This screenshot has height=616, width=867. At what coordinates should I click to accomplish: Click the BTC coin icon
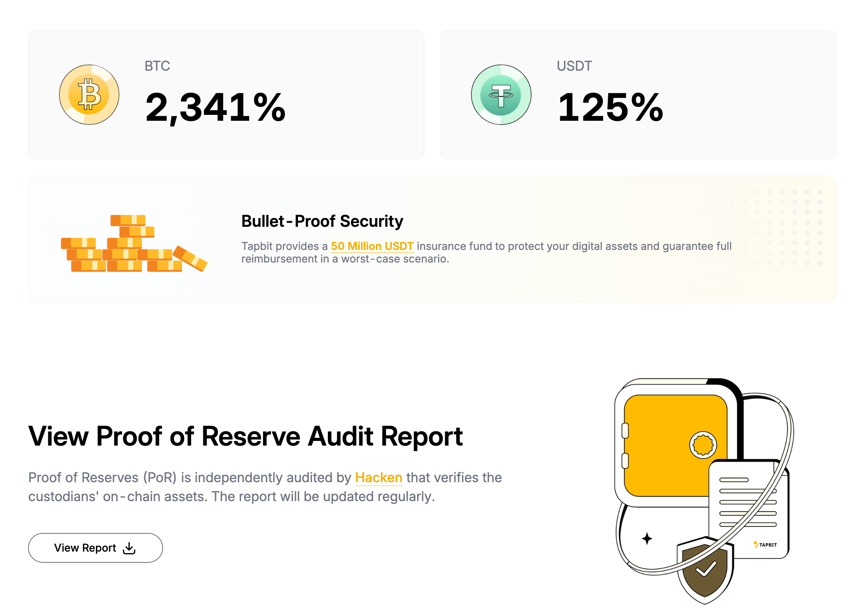click(x=90, y=95)
